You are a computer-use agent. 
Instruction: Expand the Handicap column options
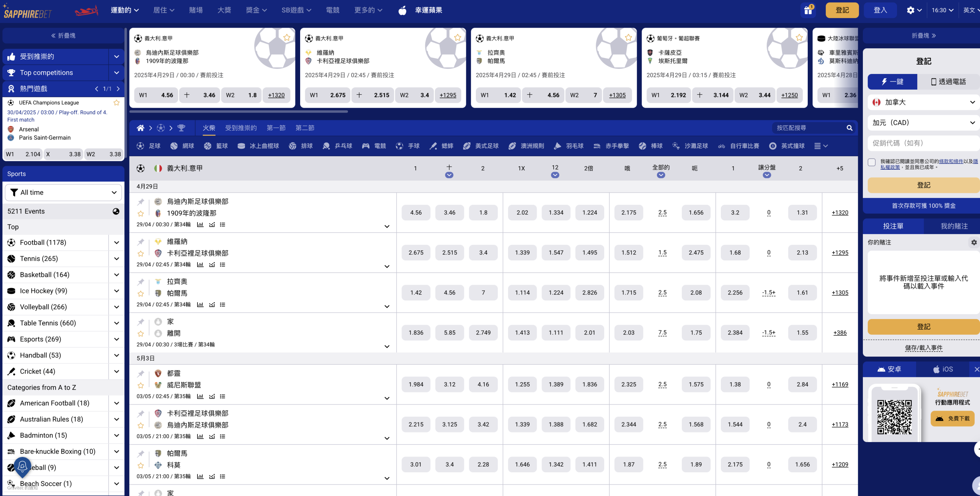click(766, 175)
